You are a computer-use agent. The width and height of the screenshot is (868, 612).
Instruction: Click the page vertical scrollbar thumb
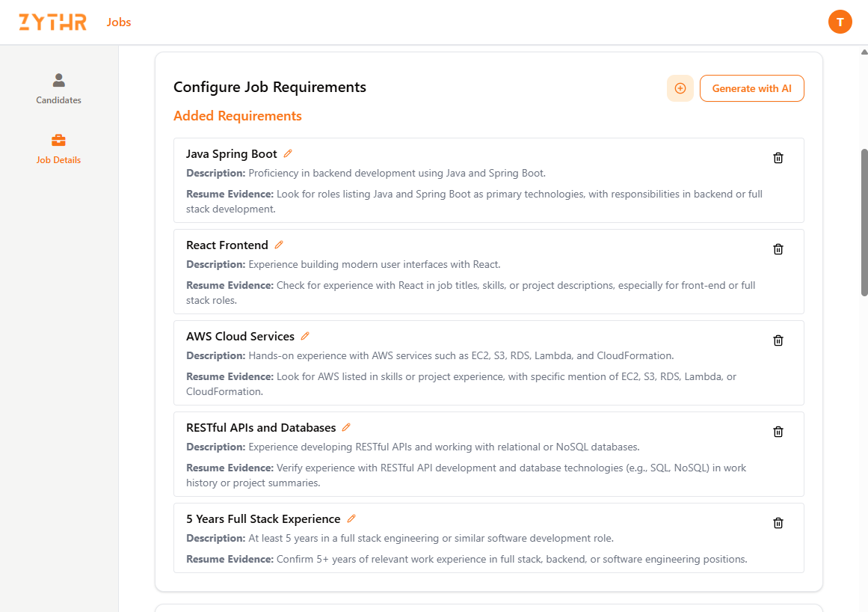click(x=864, y=222)
